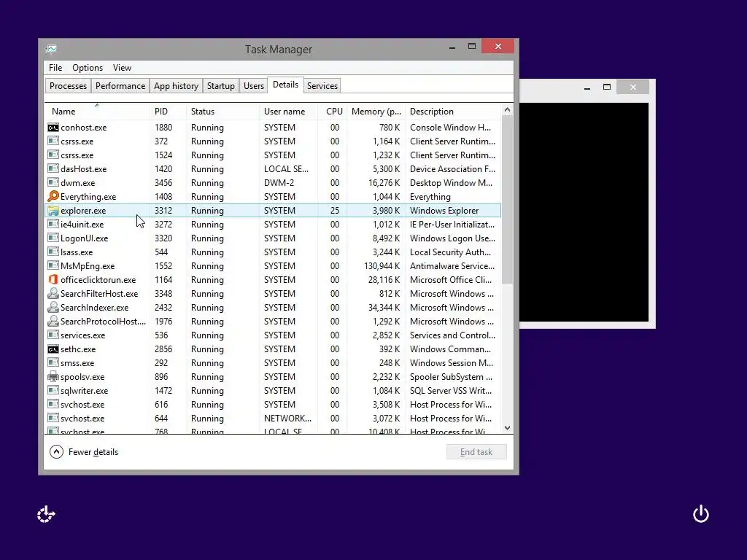Image resolution: width=747 pixels, height=560 pixels.
Task: Click the Spooler SubSystem description
Action: [451, 377]
